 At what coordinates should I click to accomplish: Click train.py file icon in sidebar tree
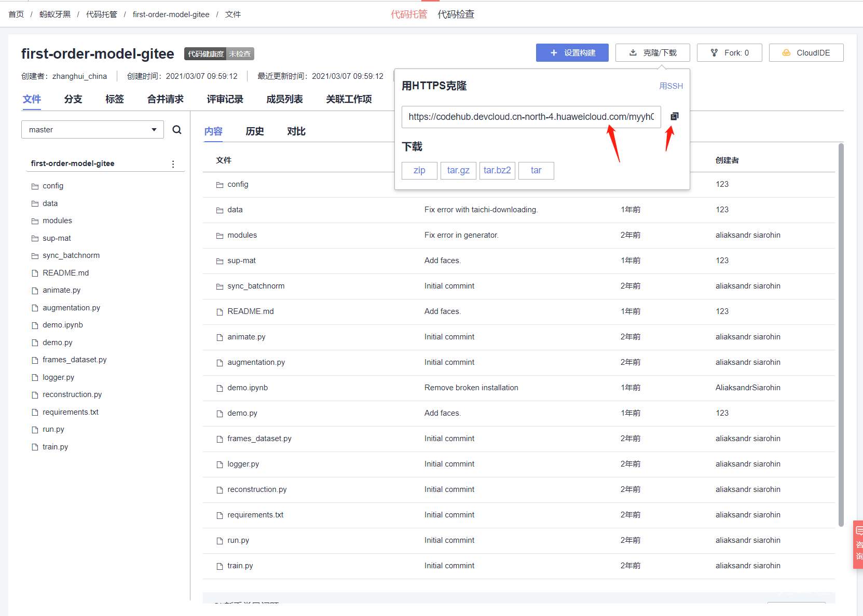35,447
